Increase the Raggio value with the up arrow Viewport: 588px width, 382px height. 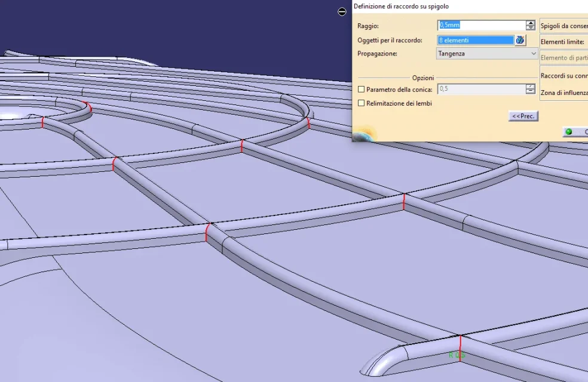click(530, 23)
